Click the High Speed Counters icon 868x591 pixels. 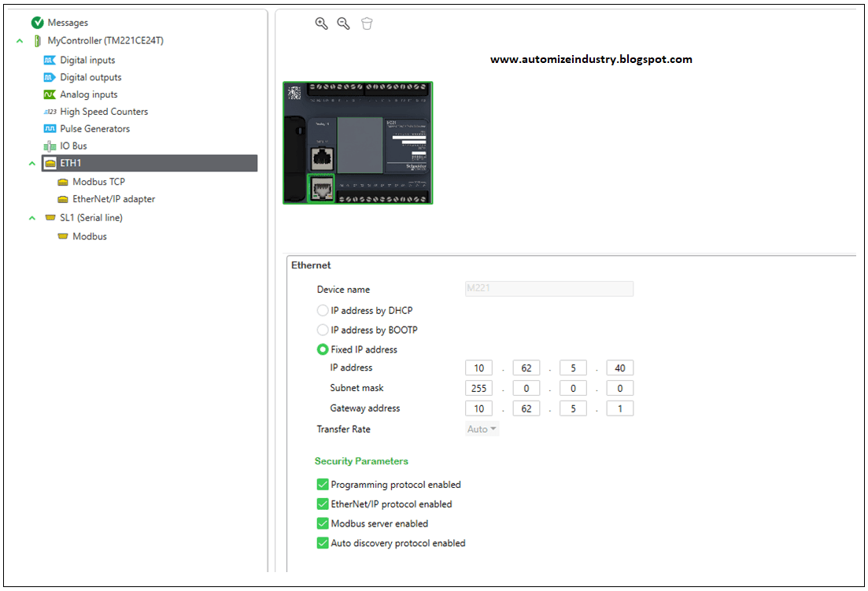(50, 111)
